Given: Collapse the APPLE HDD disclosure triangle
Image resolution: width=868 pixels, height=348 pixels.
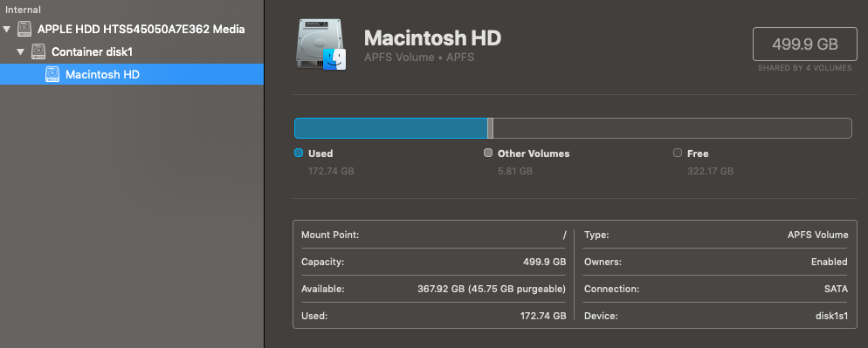Looking at the screenshot, I should point(7,29).
